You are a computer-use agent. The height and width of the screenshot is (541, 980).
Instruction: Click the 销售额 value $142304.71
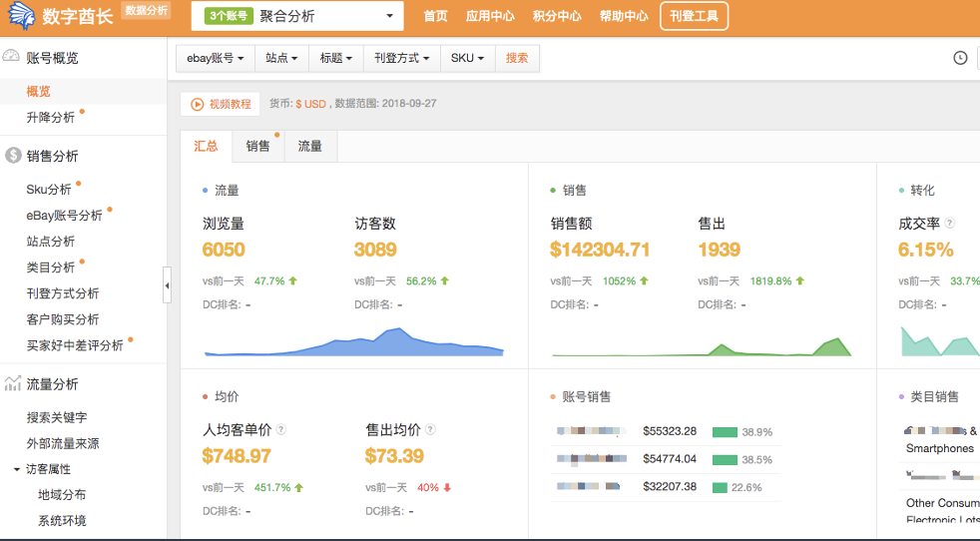tap(600, 250)
